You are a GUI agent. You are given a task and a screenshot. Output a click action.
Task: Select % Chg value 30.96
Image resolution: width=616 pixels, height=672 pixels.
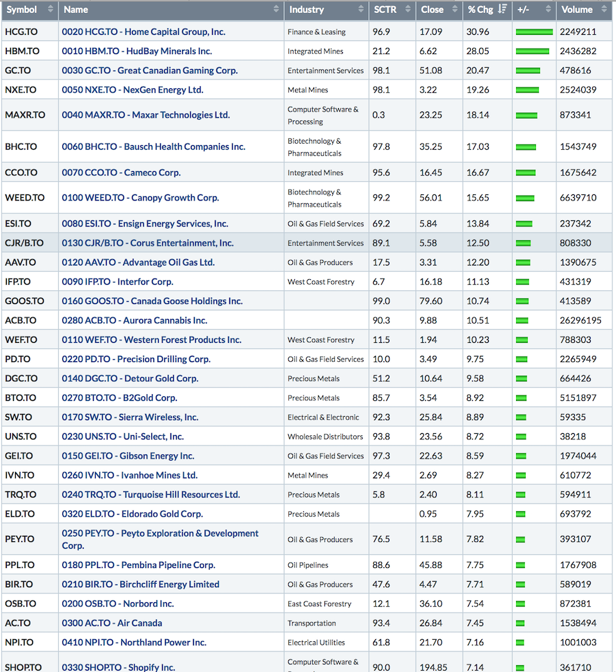[478, 31]
